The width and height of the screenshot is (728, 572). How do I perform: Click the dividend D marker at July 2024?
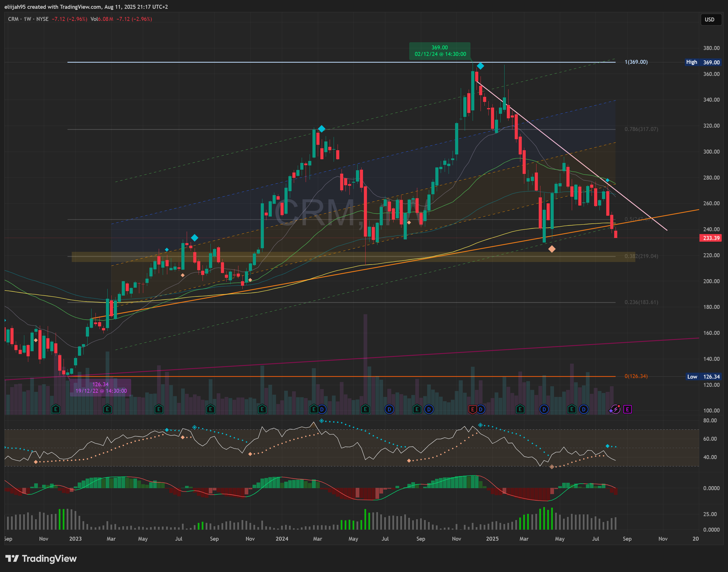click(x=389, y=409)
